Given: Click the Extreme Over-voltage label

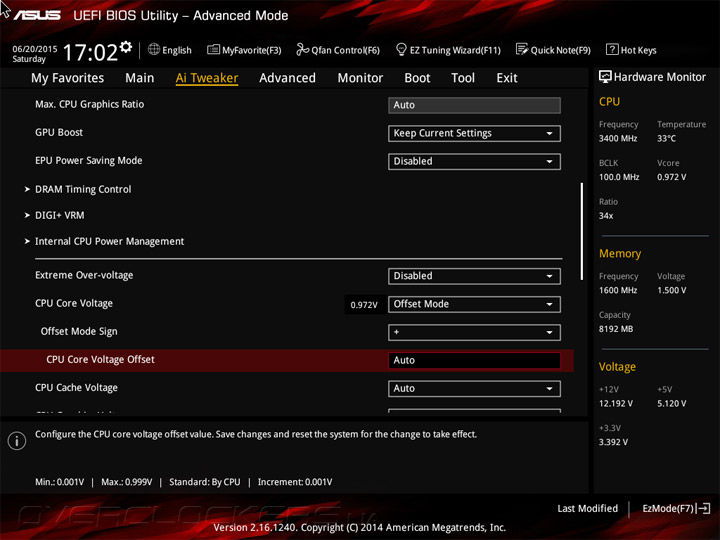Looking at the screenshot, I should [x=84, y=275].
